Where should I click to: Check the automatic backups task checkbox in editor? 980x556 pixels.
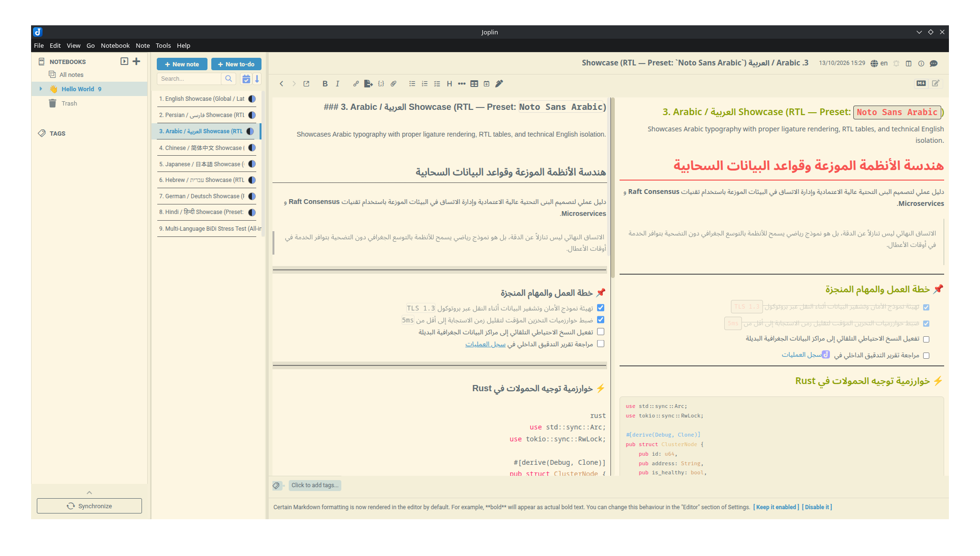[x=601, y=332]
